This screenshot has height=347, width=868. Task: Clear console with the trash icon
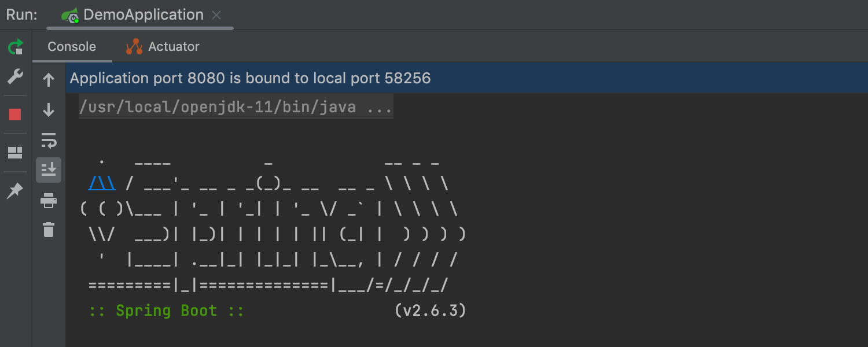coord(49,230)
